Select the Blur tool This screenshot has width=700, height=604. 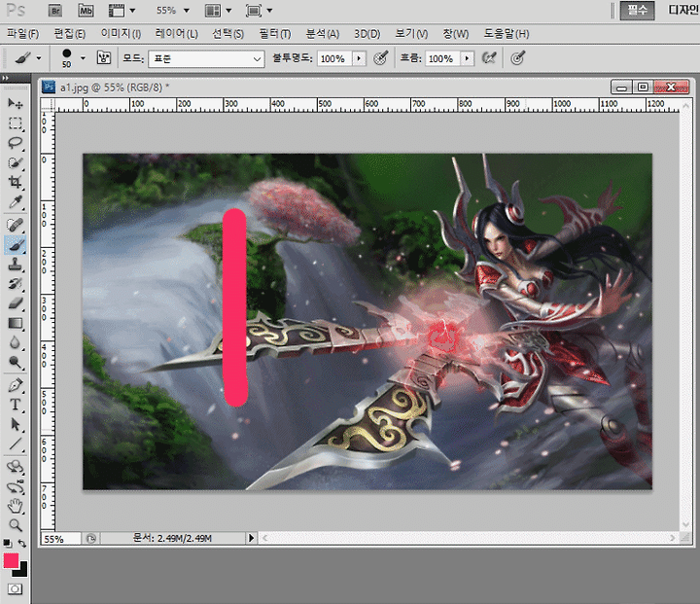[16, 342]
